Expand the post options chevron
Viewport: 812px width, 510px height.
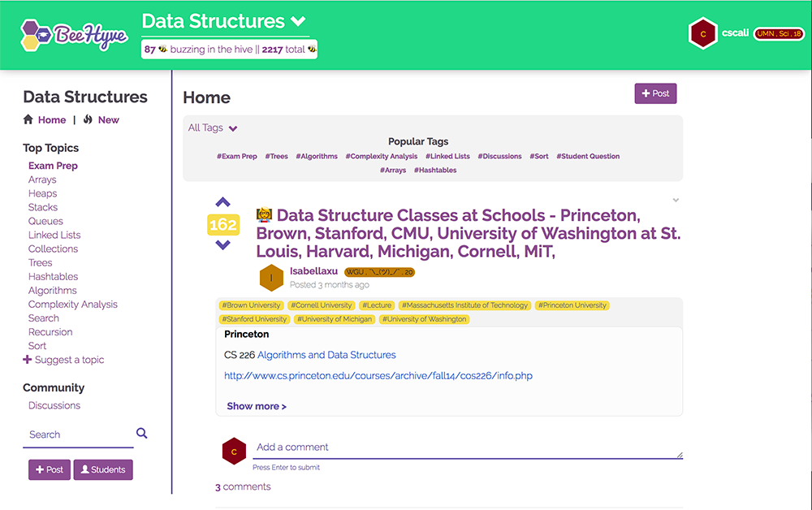(x=676, y=200)
